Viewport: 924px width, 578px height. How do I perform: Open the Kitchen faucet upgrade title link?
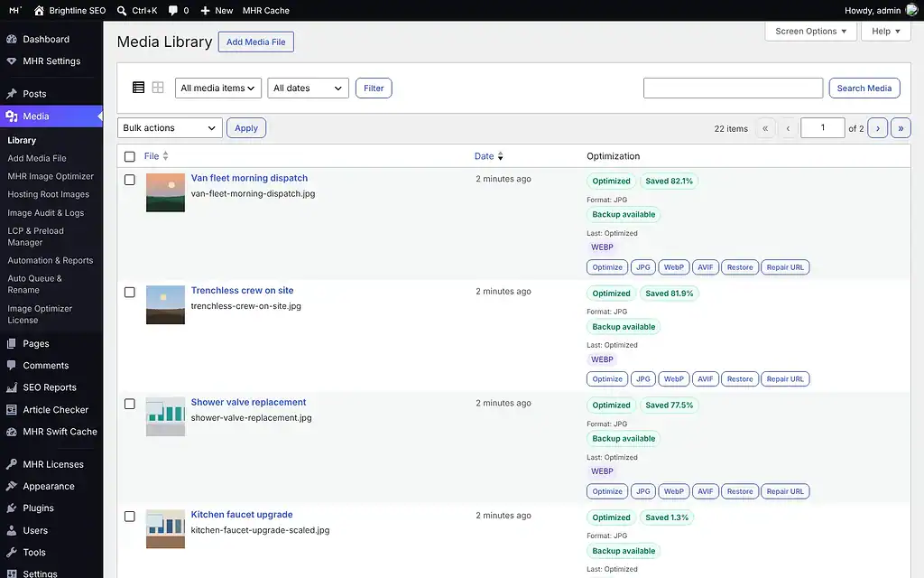pyautogui.click(x=242, y=514)
